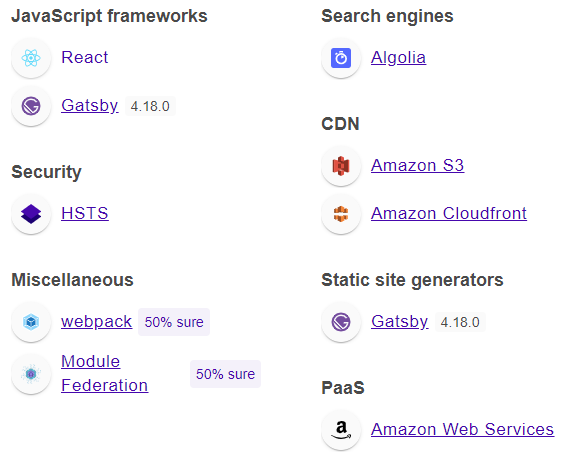Open the webpack link
The height and width of the screenshot is (460, 583).
coord(97,321)
